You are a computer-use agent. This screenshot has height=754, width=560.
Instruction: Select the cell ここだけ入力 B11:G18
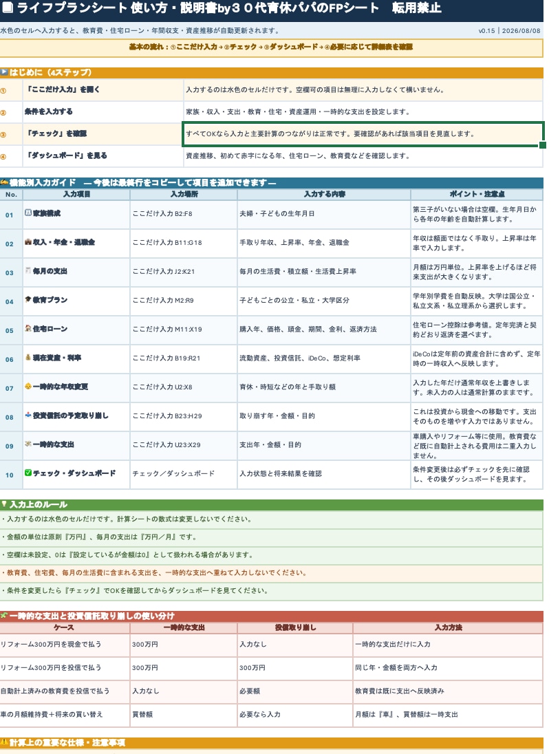[184, 244]
